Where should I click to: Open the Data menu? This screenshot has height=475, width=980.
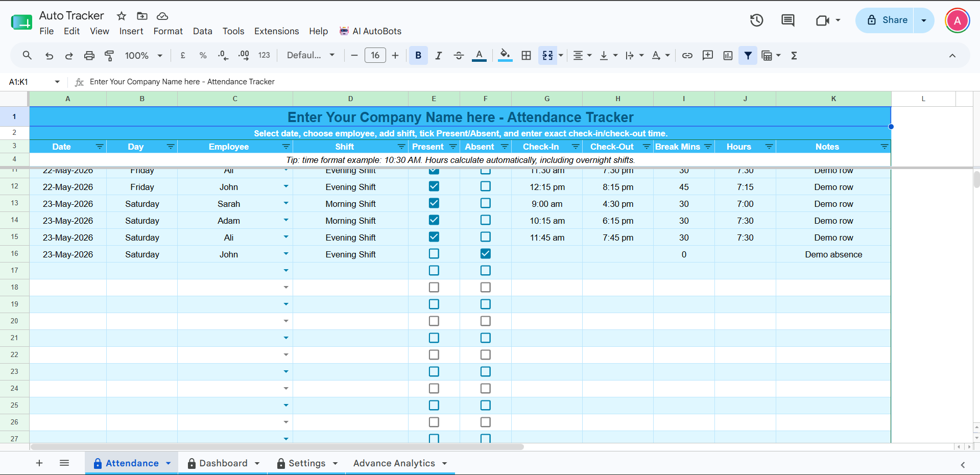coord(202,31)
